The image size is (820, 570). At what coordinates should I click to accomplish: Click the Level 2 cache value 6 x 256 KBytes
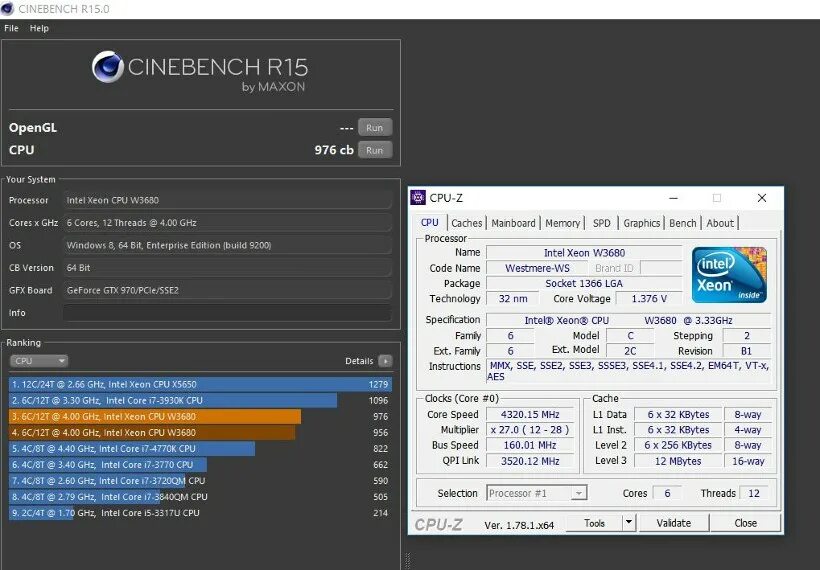(x=678, y=446)
